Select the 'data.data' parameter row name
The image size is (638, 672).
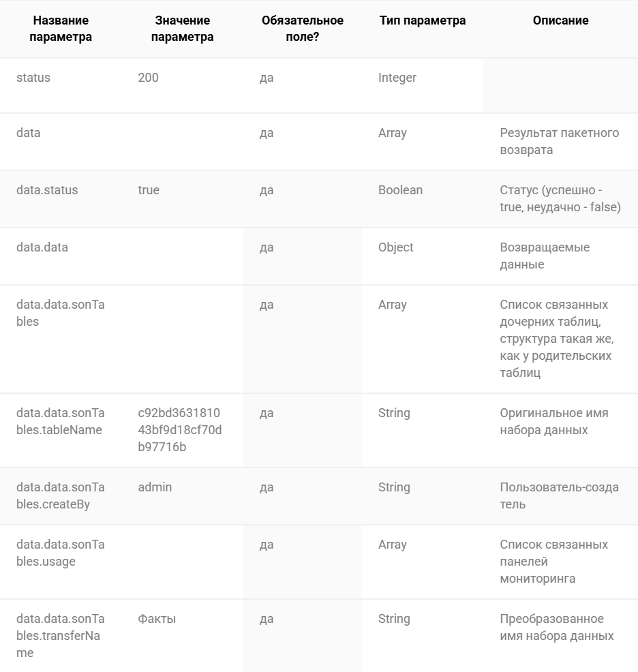click(42, 247)
